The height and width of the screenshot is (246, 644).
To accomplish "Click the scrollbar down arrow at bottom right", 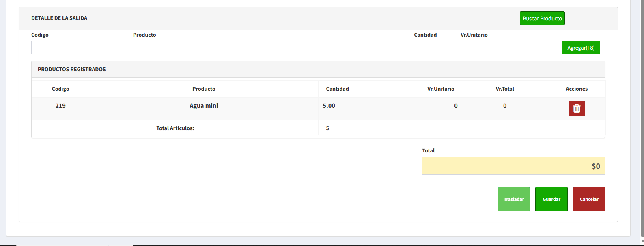I will coord(641,241).
